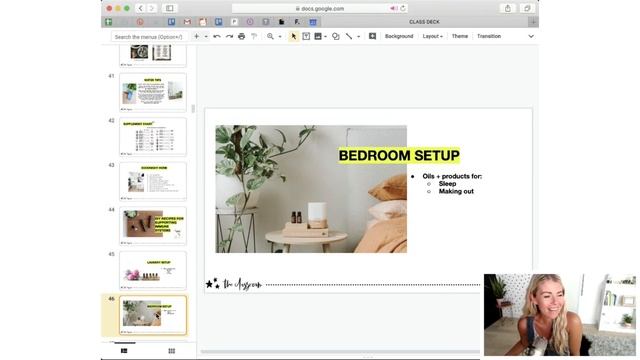The image size is (640, 360).
Task: Open the F. pinned tab
Action: pos(297,22)
